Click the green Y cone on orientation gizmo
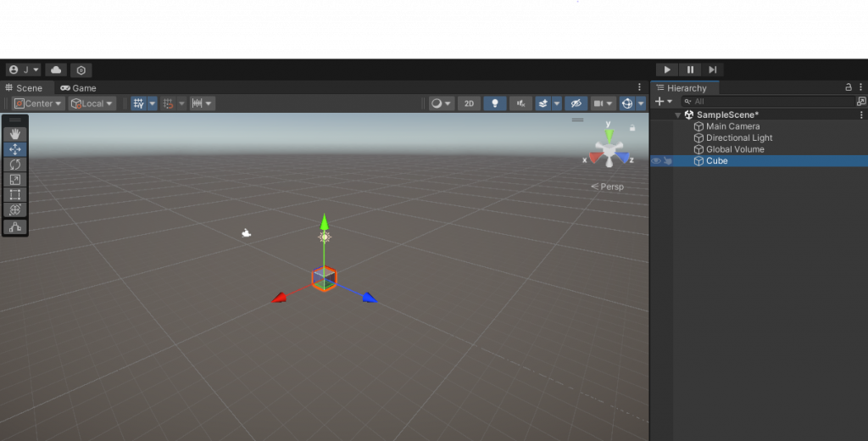Viewport: 868px width, 441px height. coord(609,135)
